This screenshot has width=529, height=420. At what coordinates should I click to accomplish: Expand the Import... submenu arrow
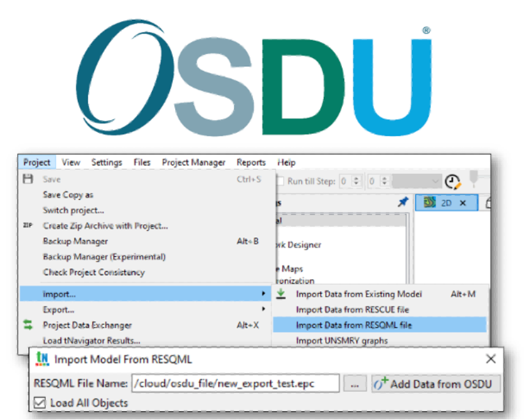point(263,294)
